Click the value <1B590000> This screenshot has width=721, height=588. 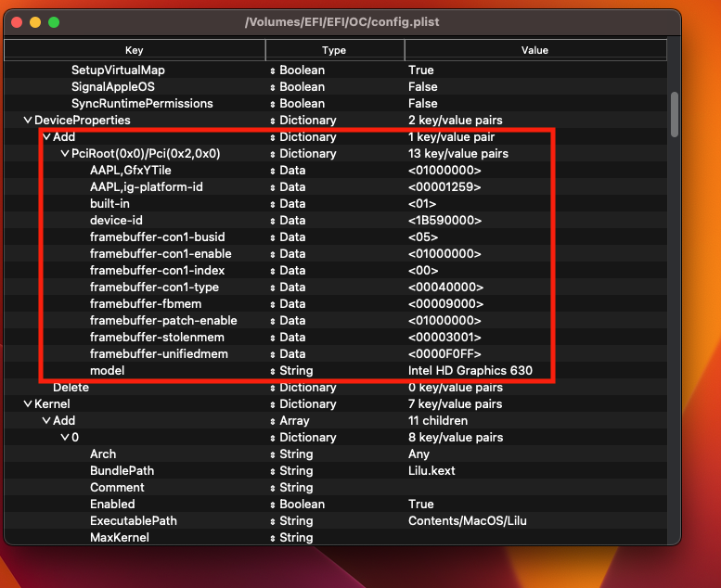(x=444, y=220)
